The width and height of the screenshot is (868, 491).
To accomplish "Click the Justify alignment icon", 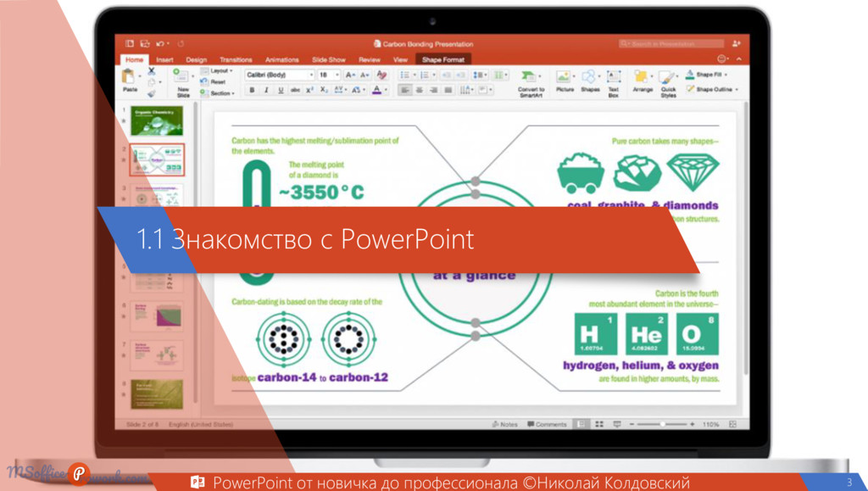I will [448, 90].
